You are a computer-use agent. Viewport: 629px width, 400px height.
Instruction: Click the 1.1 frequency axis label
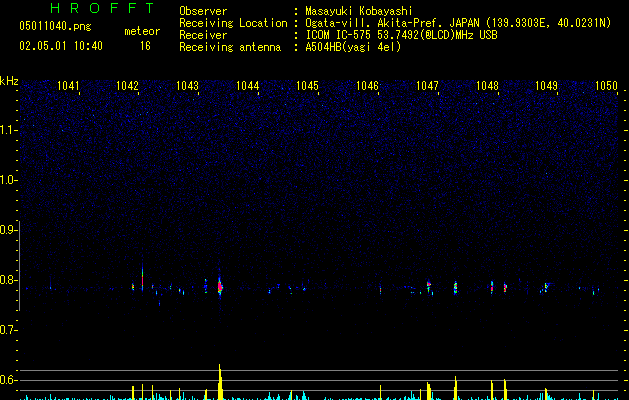(9, 130)
